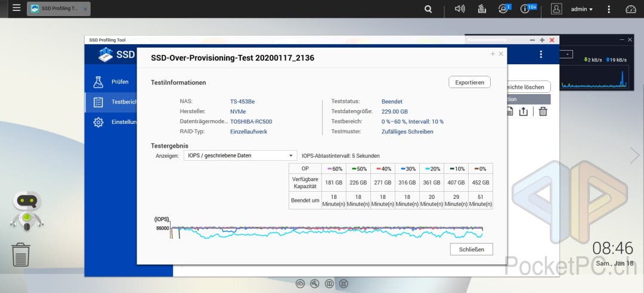Toggle the 0% OP series legend

pos(481,169)
